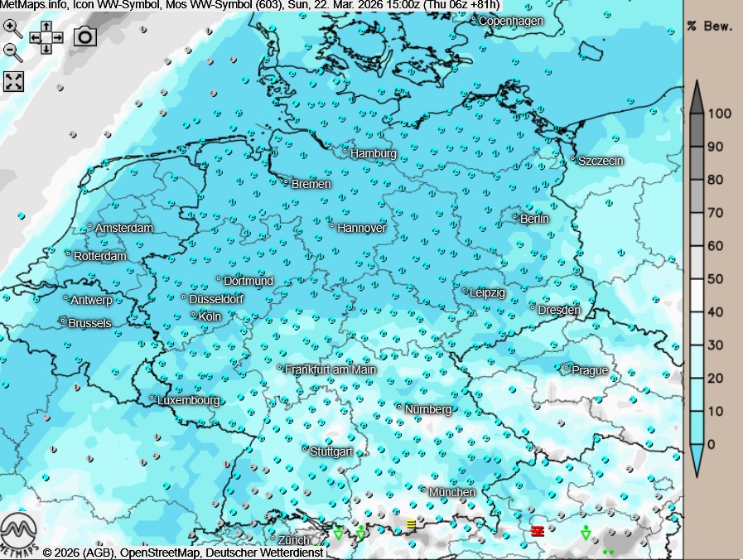Screen dimensions: 743x560
Task: Pan the map right with arrow
Action: pyautogui.click(x=58, y=38)
